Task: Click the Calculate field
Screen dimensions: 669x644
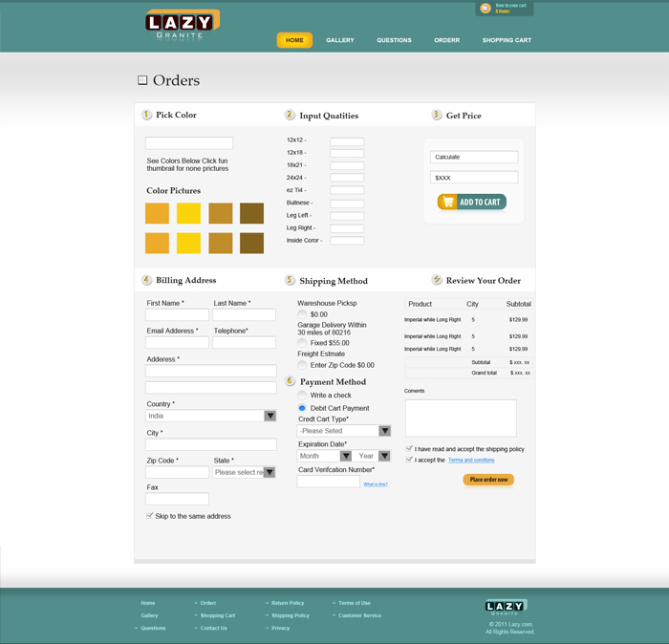Action: tap(474, 157)
